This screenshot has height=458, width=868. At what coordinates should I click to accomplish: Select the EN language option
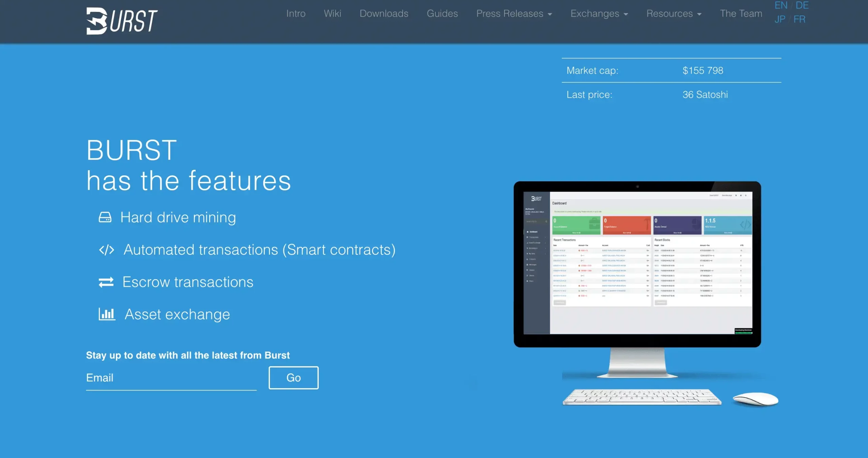tap(780, 5)
